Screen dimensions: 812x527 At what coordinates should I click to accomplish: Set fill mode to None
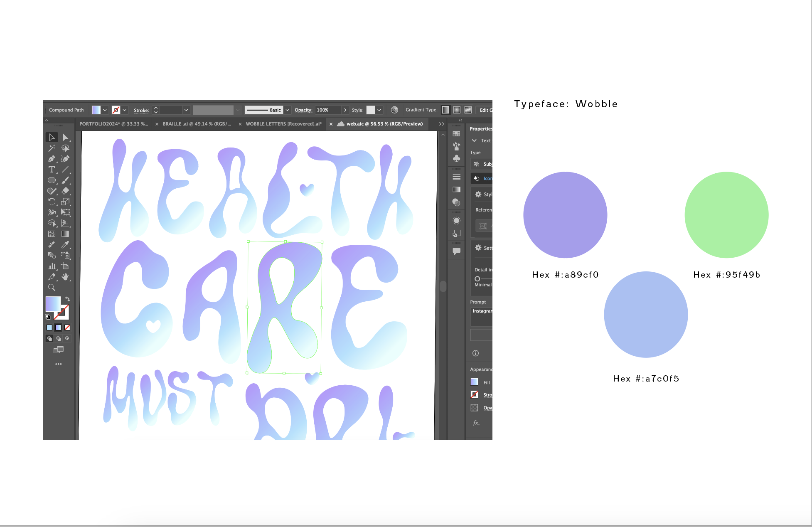pyautogui.click(x=67, y=328)
